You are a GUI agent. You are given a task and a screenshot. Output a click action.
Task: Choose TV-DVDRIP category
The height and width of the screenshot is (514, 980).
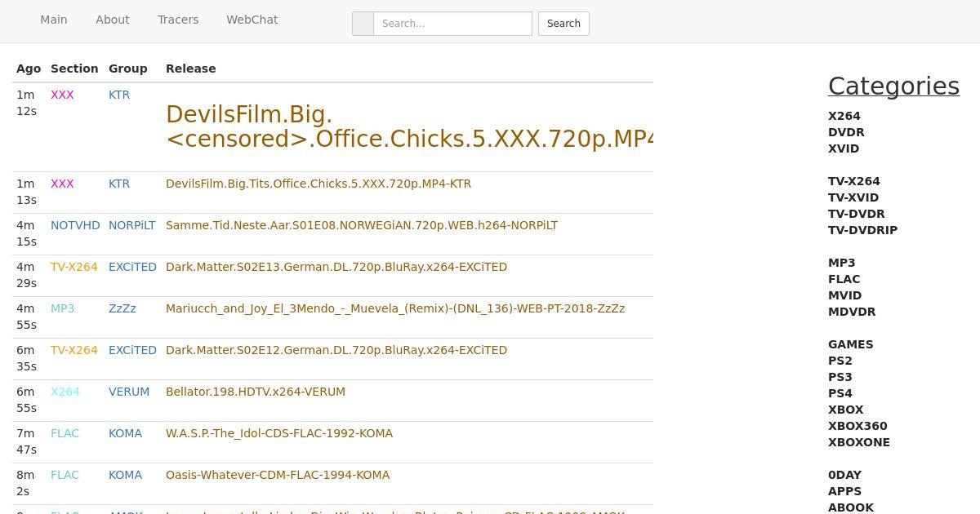click(x=863, y=230)
